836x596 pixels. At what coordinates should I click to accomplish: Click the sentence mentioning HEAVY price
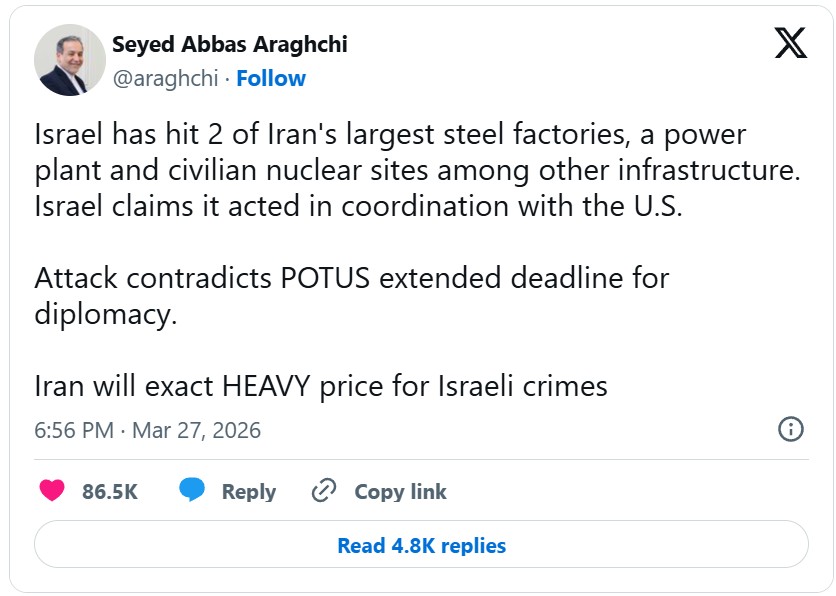point(321,386)
